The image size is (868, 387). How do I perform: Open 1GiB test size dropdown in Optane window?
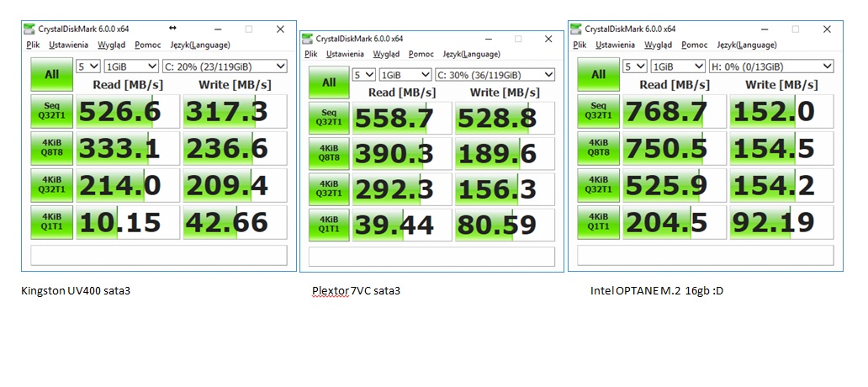point(679,66)
